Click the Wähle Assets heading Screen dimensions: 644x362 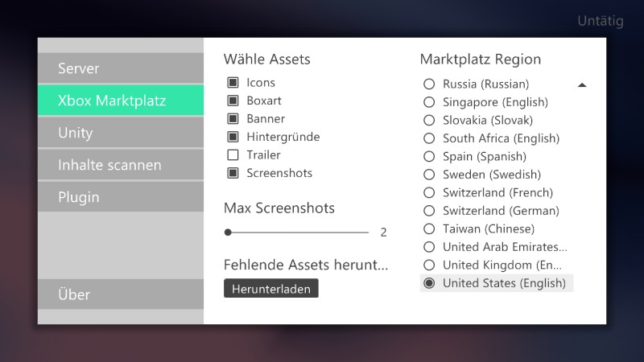click(267, 59)
